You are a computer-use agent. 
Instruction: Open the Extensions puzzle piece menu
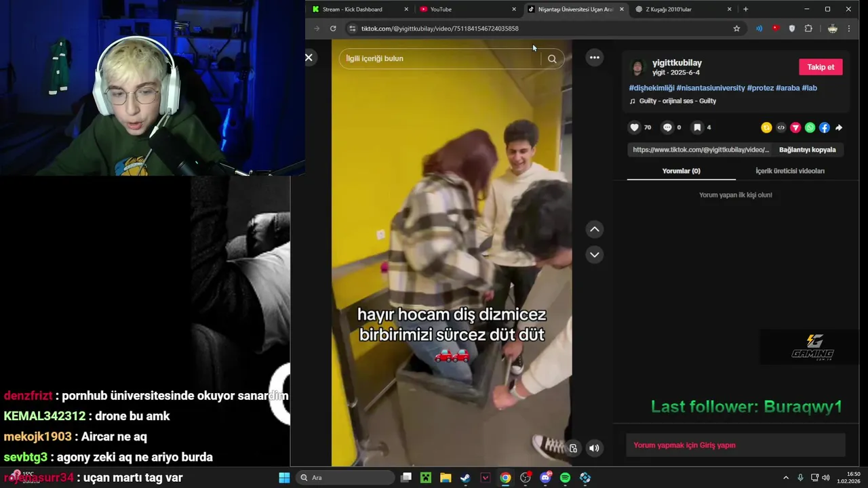808,28
